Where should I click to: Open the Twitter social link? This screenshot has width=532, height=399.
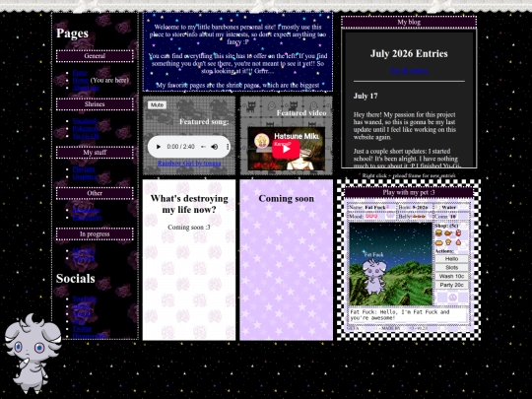pyautogui.click(x=82, y=329)
